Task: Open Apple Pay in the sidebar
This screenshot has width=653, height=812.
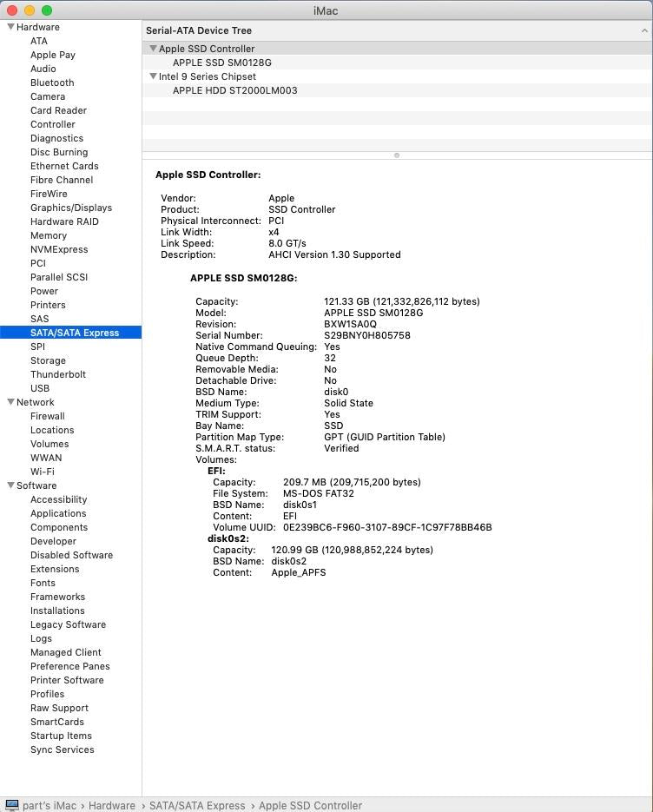Action: click(x=53, y=55)
